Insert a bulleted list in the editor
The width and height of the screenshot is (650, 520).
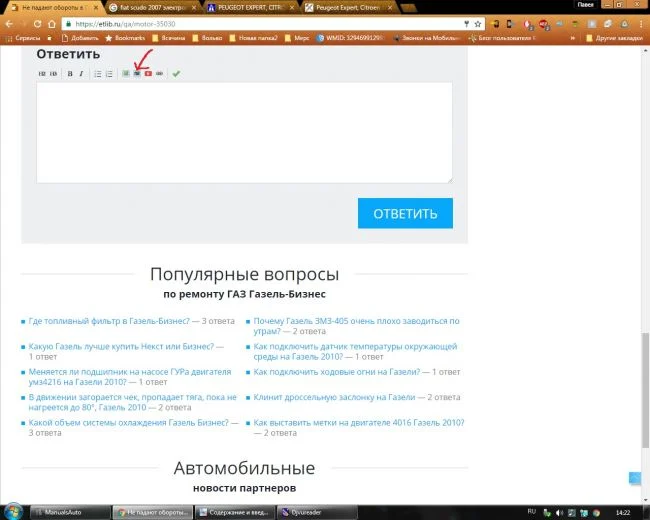point(98,73)
